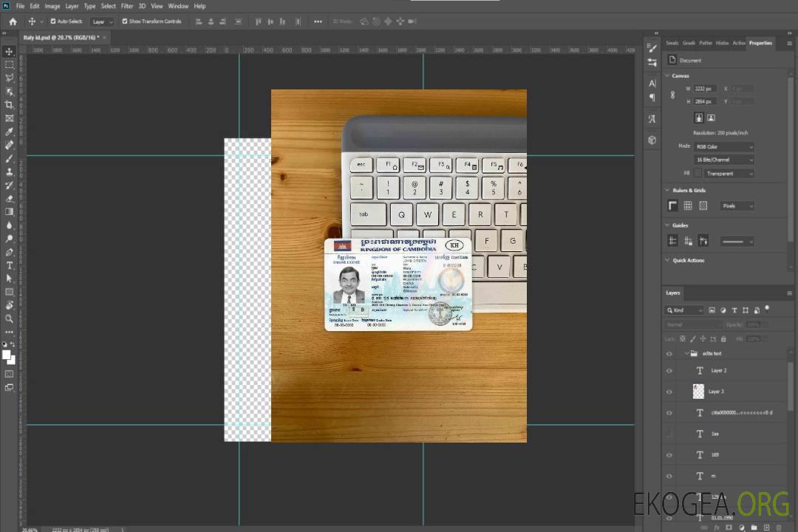Open the RGB Color mode dropdown
Image resolution: width=798 pixels, height=532 pixels.
point(724,147)
